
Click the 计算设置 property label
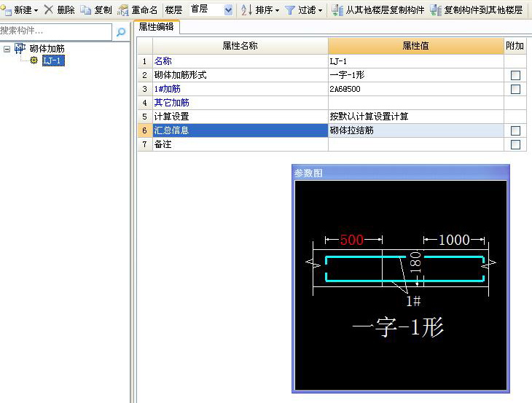tap(172, 117)
